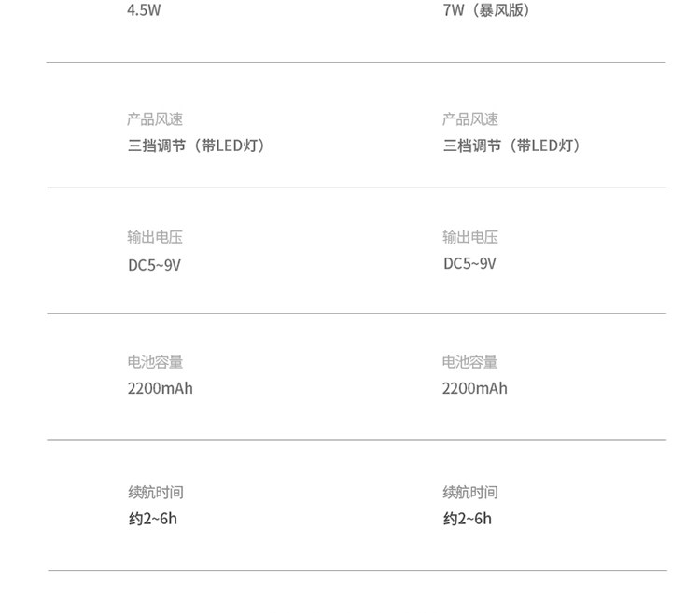Select 电池容量 label in the 4.5W column
700x613 pixels.
155,362
